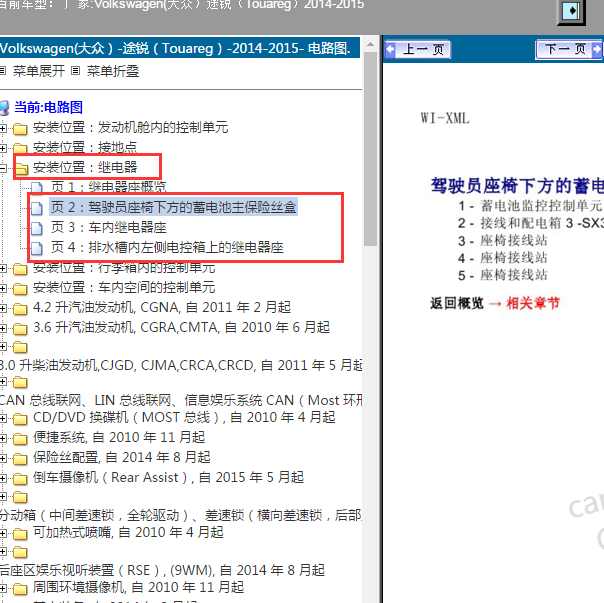Click text 2 - 接线和配电箱 3
This screenshot has width=604, height=603.
coord(531,223)
